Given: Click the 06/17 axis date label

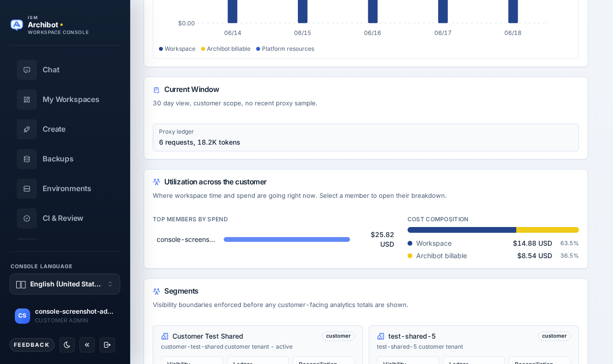Looking at the screenshot, I should coord(443,33).
